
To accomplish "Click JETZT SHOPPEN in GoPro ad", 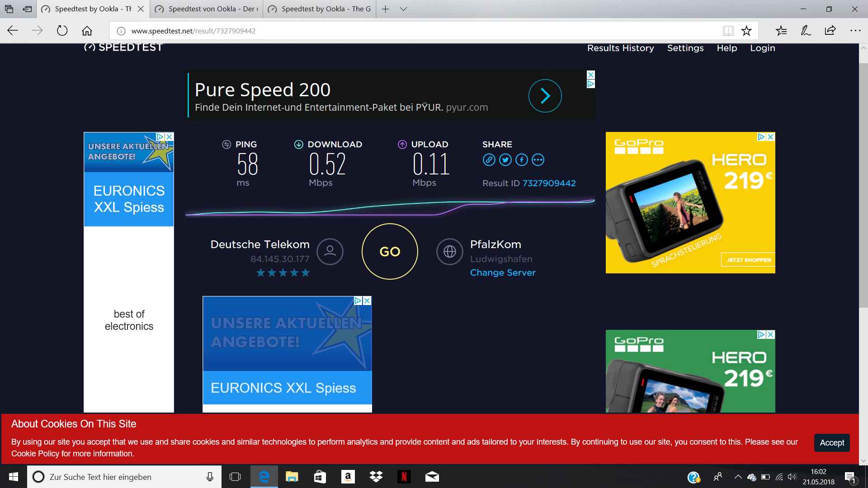I will [749, 260].
